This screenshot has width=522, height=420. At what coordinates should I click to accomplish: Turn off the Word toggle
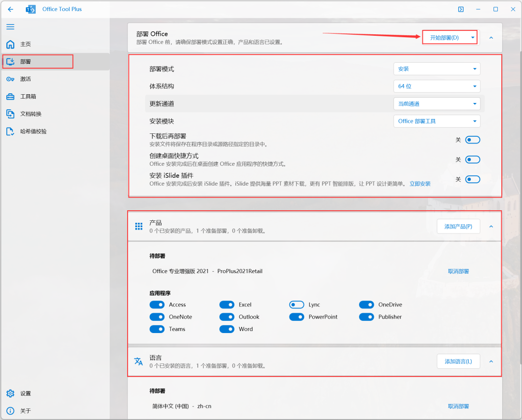tap(227, 329)
